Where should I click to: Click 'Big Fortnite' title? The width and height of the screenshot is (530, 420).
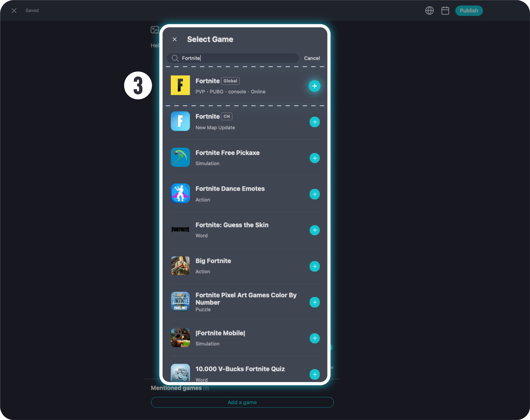213,261
